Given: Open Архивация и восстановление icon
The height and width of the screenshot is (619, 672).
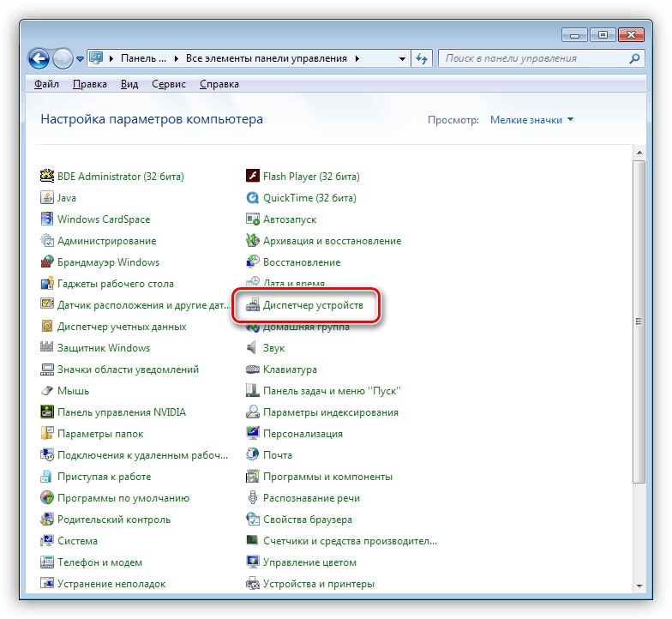Looking at the screenshot, I should pos(252,240).
